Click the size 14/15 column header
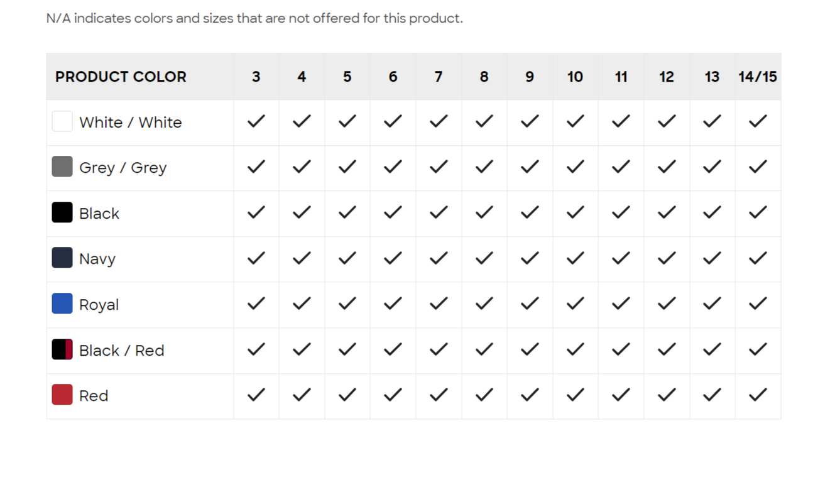Image resolution: width=830 pixels, height=504 pixels. pyautogui.click(x=758, y=77)
